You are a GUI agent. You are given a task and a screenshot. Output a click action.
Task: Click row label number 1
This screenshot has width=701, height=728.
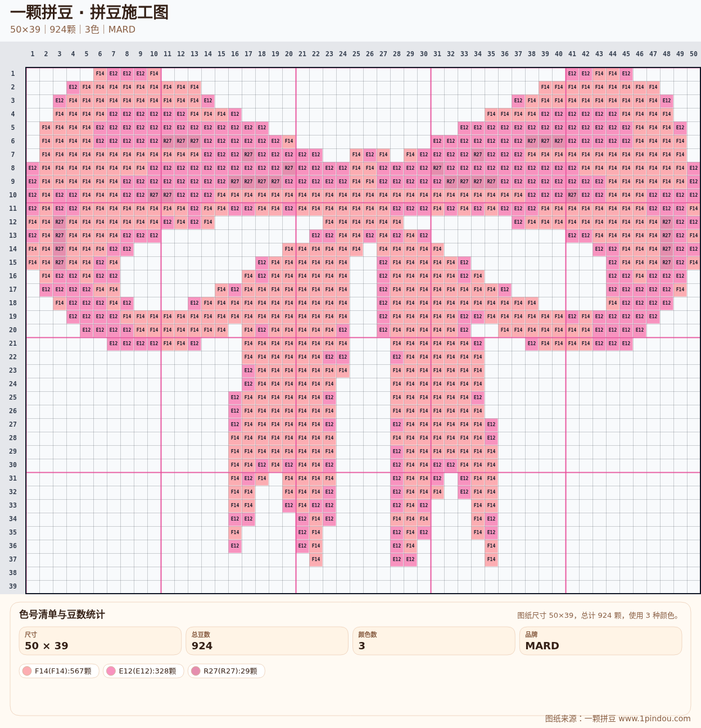coord(13,74)
